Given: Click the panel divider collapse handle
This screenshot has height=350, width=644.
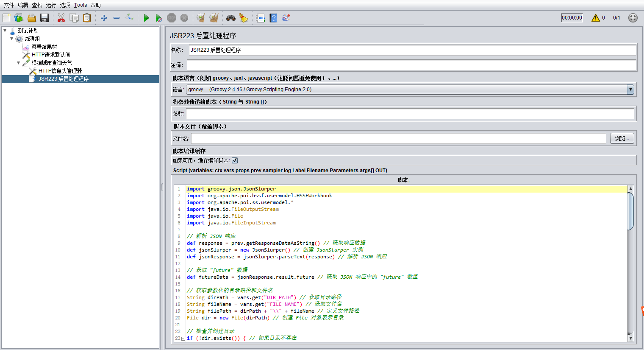Looking at the screenshot, I should click(162, 187).
